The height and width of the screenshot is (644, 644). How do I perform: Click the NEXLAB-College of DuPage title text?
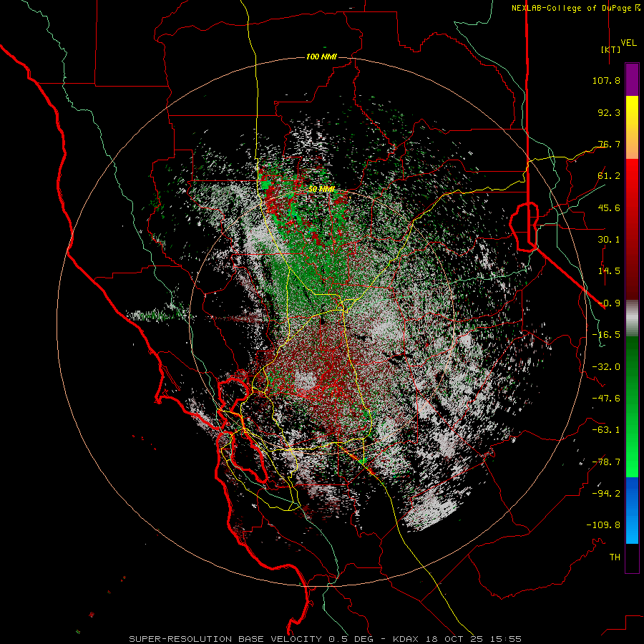(x=571, y=8)
